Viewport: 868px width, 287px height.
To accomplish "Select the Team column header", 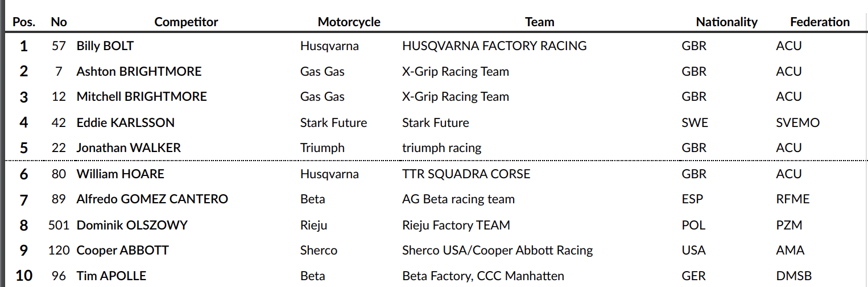I will (x=539, y=22).
